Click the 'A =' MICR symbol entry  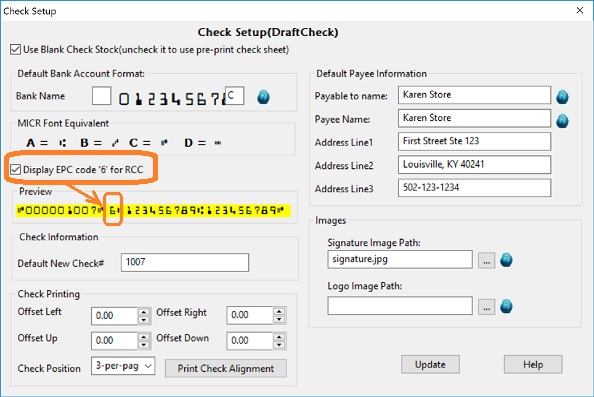click(x=46, y=143)
